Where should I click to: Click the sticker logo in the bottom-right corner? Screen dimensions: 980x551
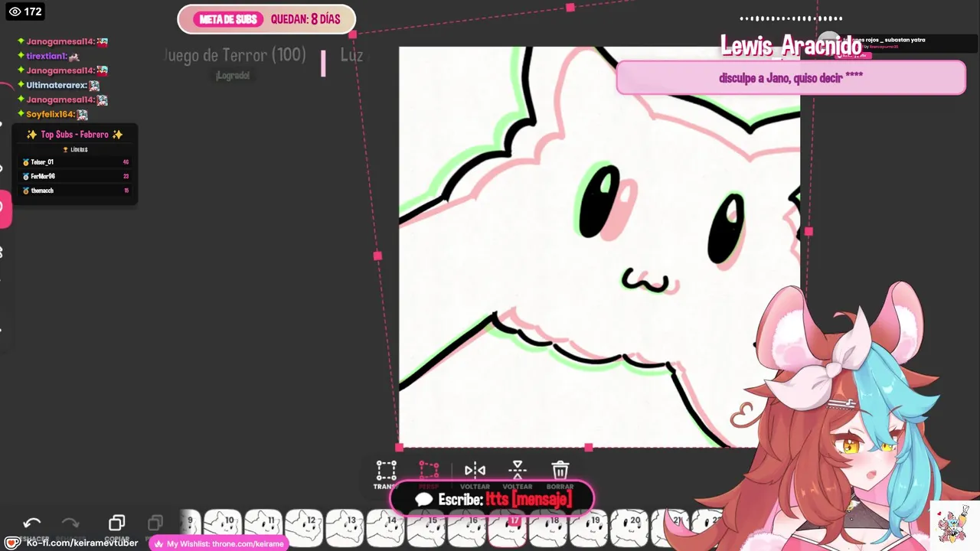click(953, 524)
